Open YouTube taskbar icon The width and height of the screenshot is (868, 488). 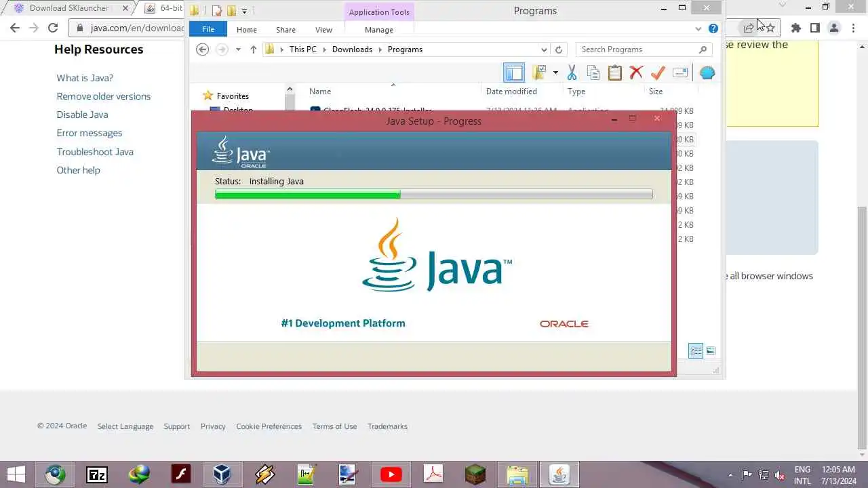coord(391,474)
